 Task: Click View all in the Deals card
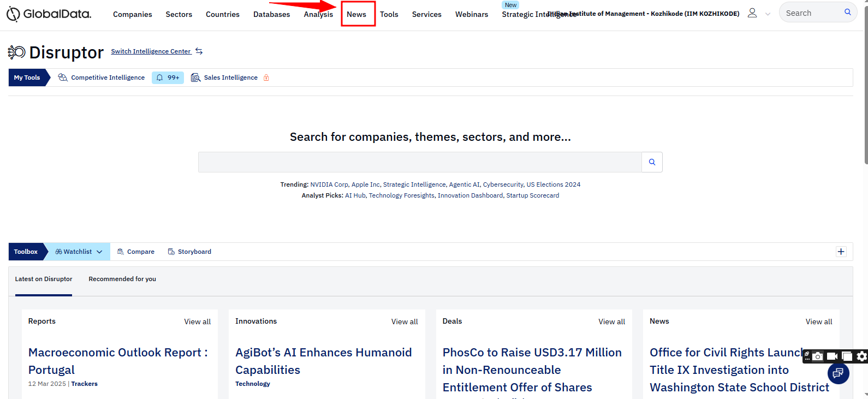611,321
